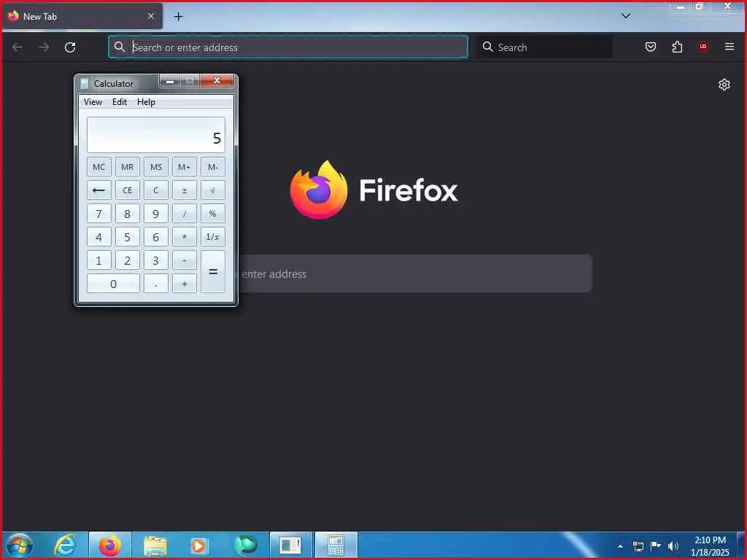
Task: Click Calculator digit 7
Action: tap(99, 214)
